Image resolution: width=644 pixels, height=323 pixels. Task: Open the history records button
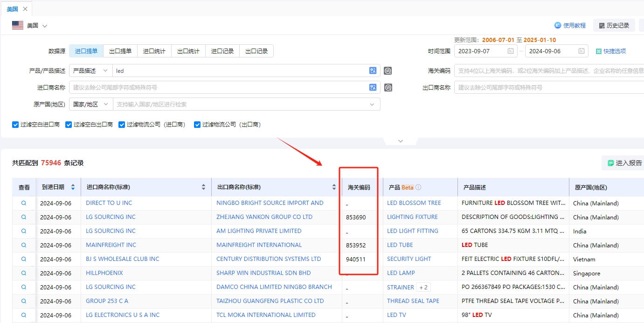tap(614, 26)
